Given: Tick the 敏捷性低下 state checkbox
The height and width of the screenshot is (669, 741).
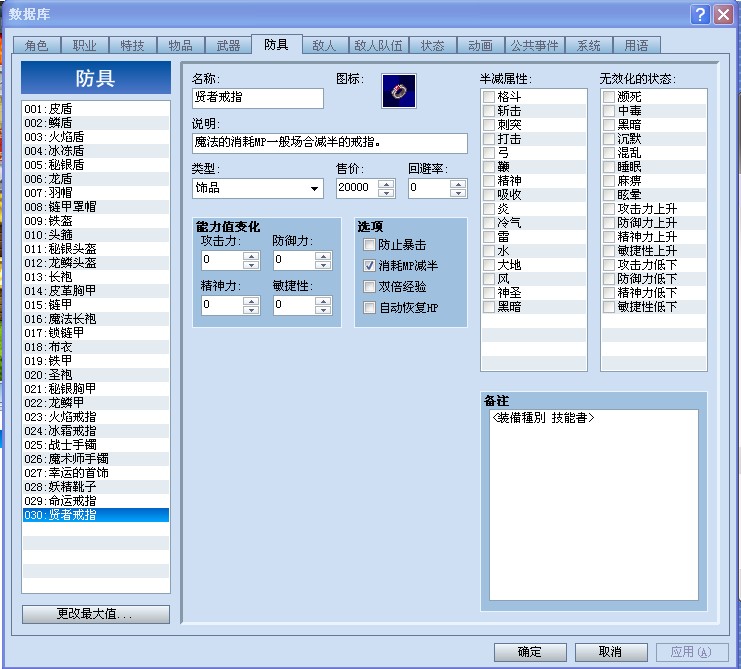Looking at the screenshot, I should click(609, 307).
